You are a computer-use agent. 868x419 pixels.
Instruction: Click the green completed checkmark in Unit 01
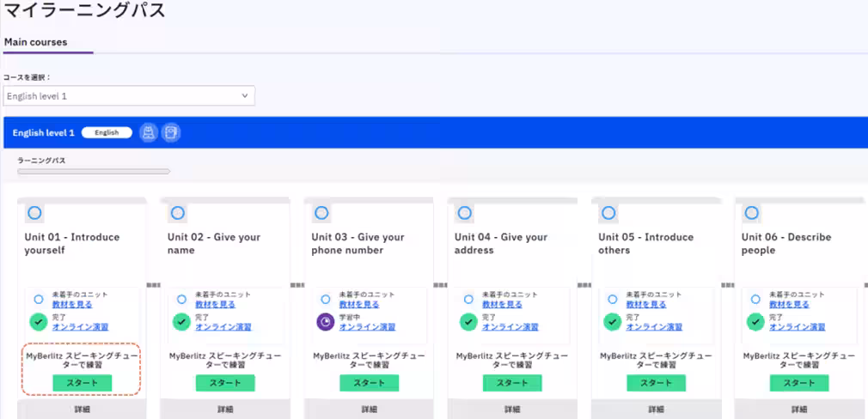[38, 322]
